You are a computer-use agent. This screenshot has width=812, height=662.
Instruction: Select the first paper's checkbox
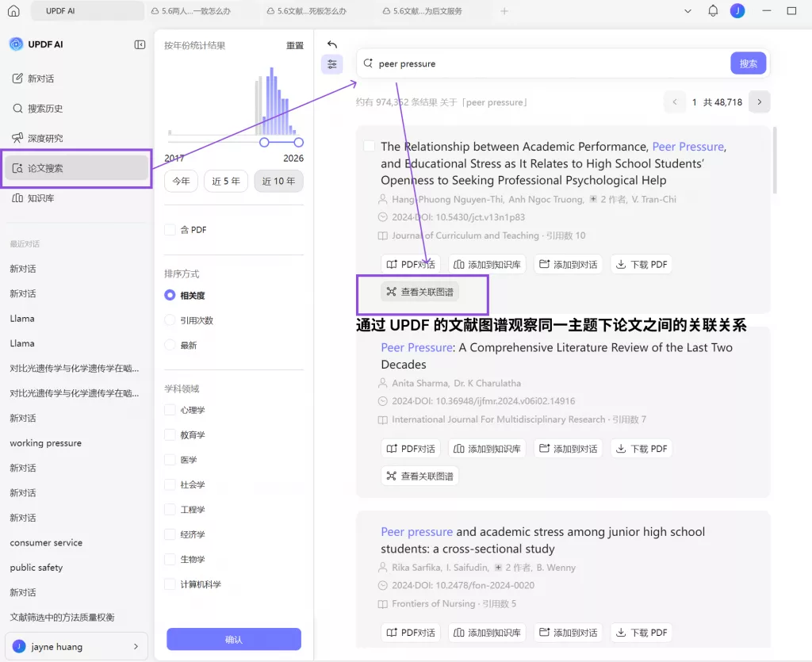click(370, 146)
